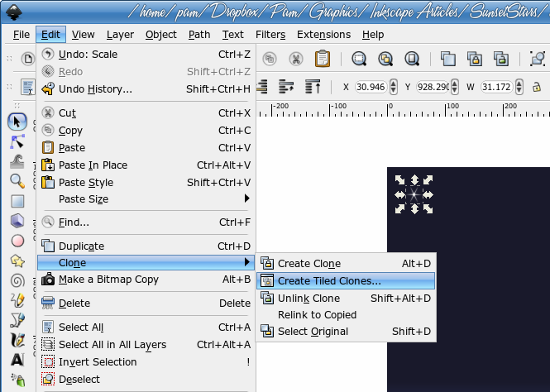The width and height of the screenshot is (550, 392).
Task: Select the Zoom magnifier tool
Action: (x=17, y=181)
